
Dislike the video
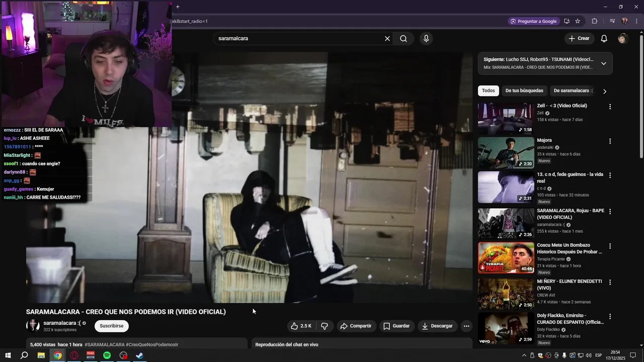click(x=325, y=326)
